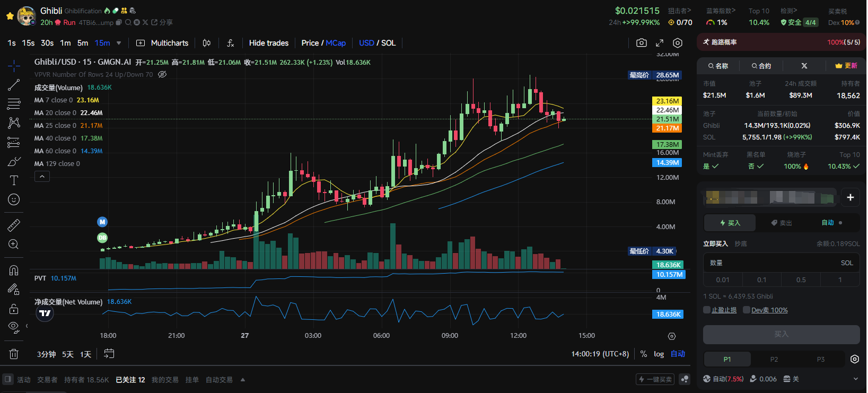Image resolution: width=868 pixels, height=393 pixels.
Task: Expand the timeframe interval dropdown arrow
Action: (119, 43)
